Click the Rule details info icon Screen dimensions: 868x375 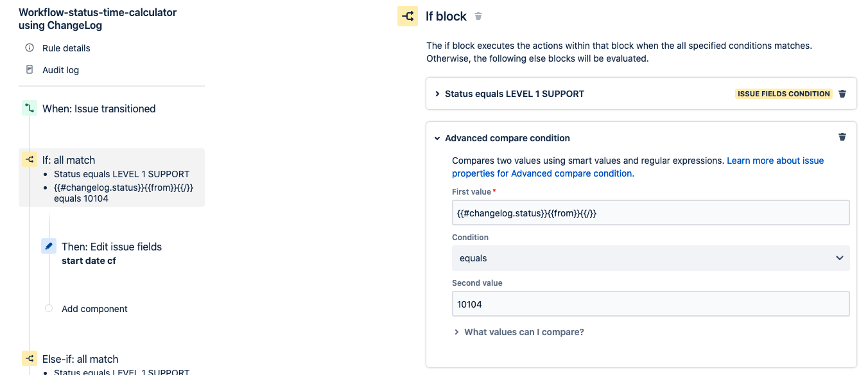30,48
